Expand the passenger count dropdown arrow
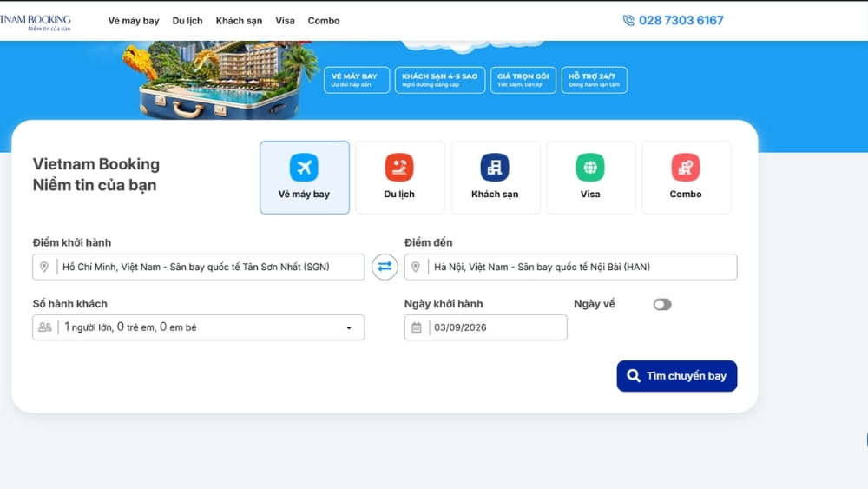 click(349, 327)
